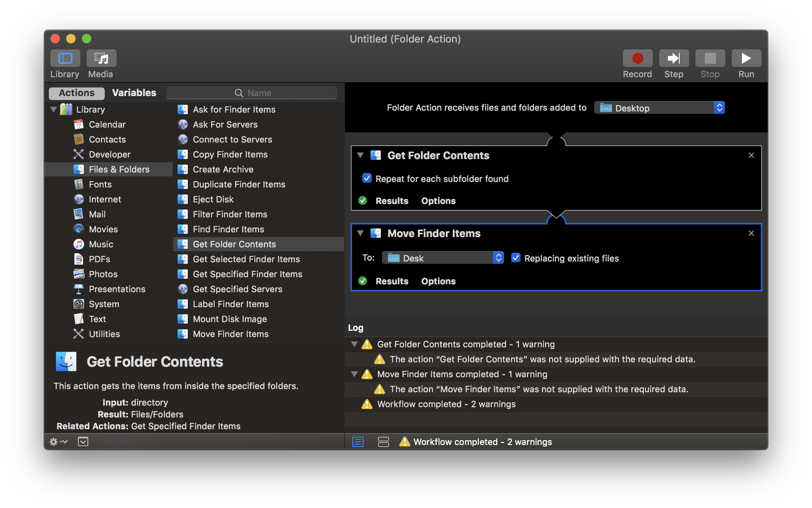This screenshot has height=508, width=812.
Task: Select the Utilities category
Action: pyautogui.click(x=104, y=334)
